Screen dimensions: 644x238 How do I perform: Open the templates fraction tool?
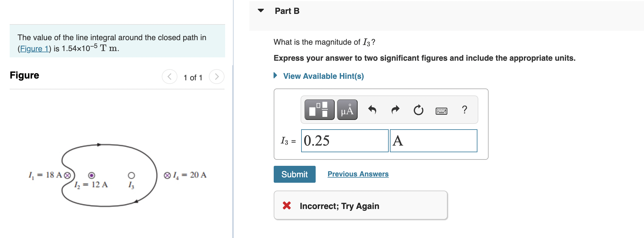(x=319, y=110)
